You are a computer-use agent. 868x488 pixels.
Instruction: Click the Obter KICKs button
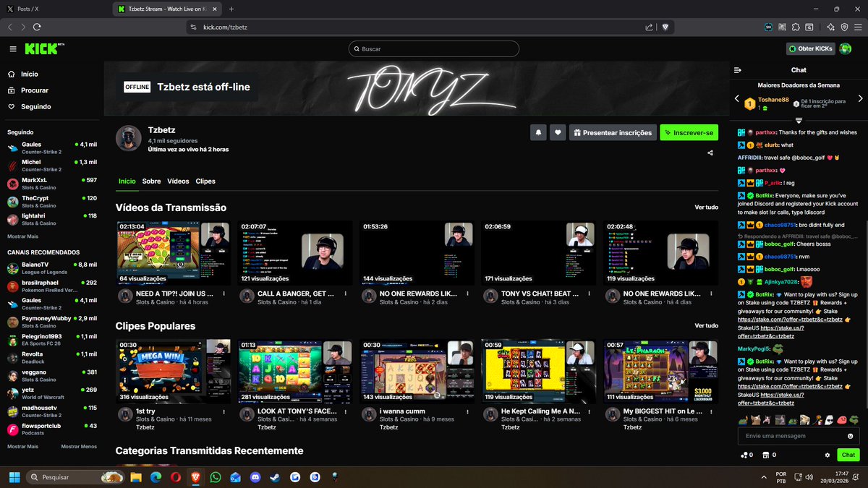(x=811, y=48)
